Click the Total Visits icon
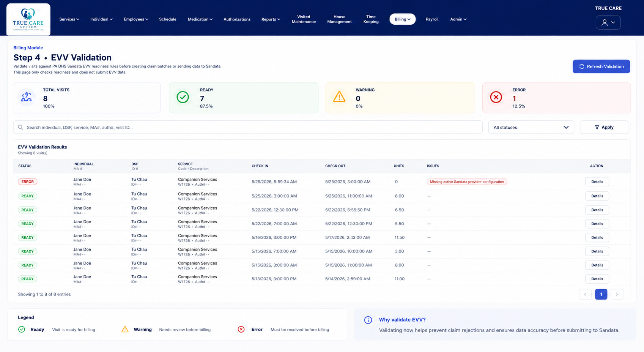The image size is (644, 352). pyautogui.click(x=27, y=97)
